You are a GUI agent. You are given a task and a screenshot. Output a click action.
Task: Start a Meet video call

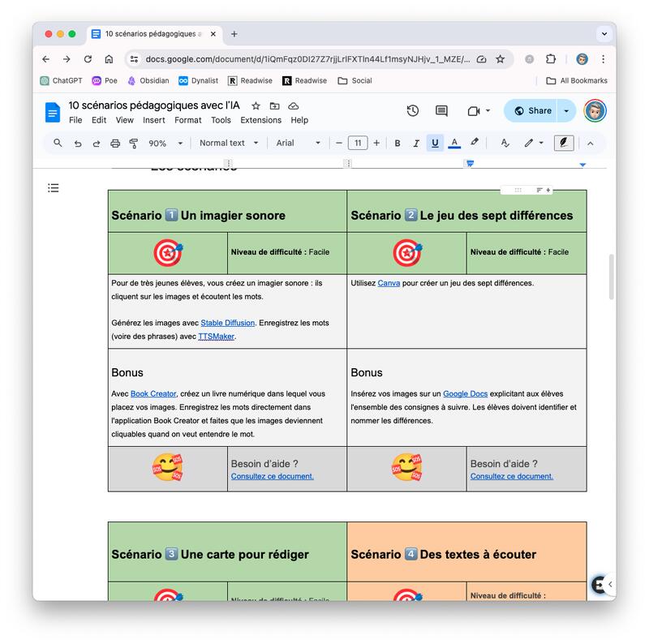[x=474, y=111]
